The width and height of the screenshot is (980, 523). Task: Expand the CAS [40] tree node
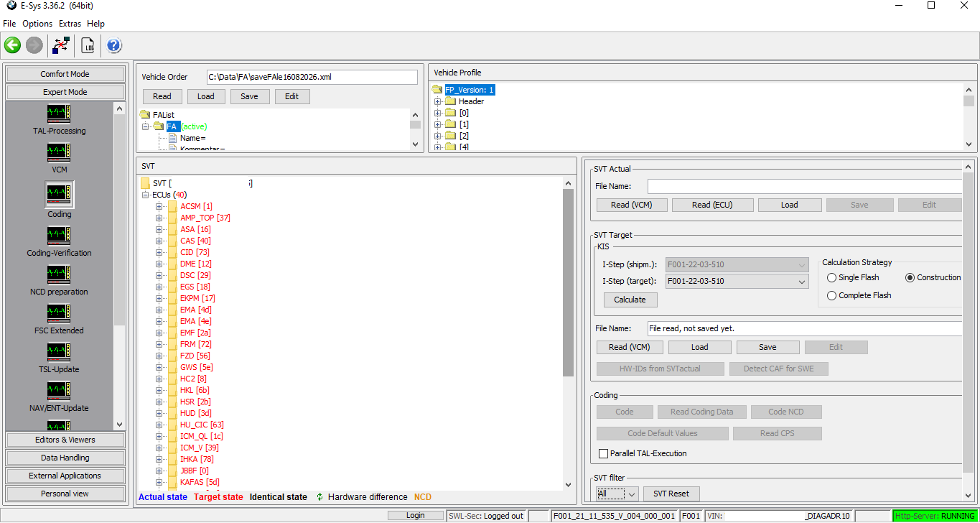coord(159,241)
